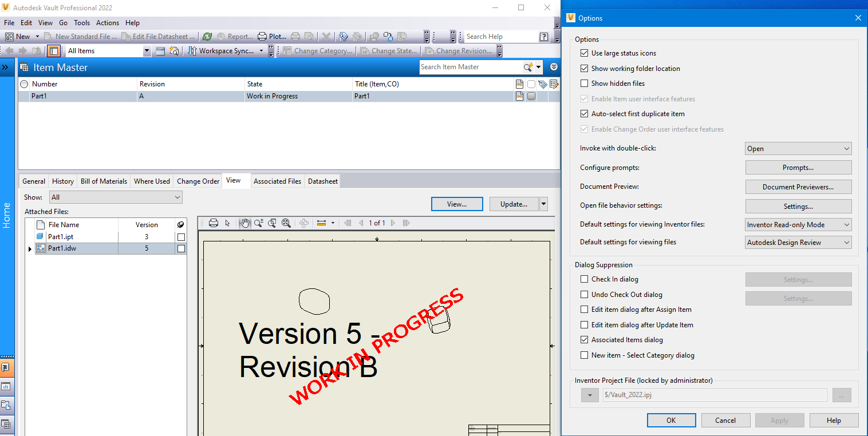Open the Tools menu
The width and height of the screenshot is (868, 436).
(82, 23)
